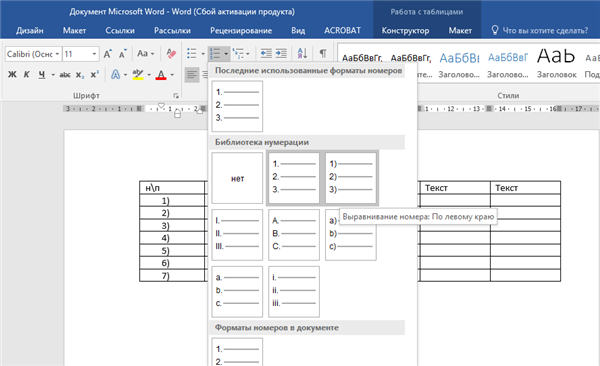Click the bullets list icon
600x366 pixels.
pos(192,54)
